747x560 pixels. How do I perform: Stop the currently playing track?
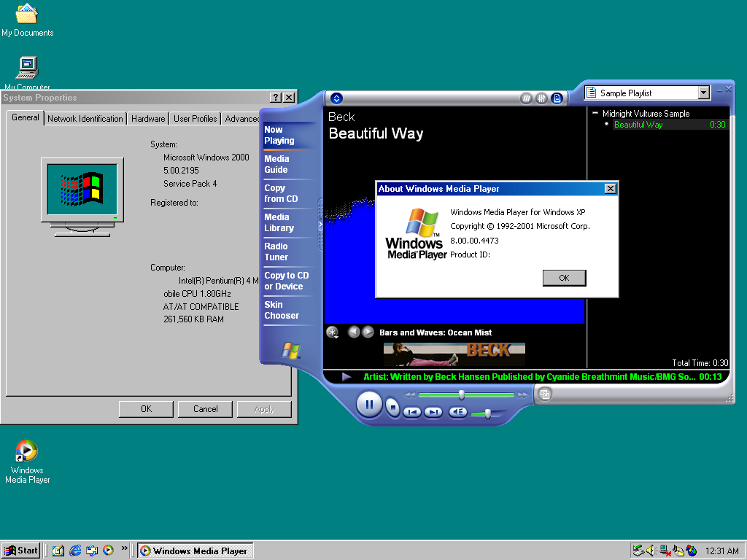click(x=393, y=408)
